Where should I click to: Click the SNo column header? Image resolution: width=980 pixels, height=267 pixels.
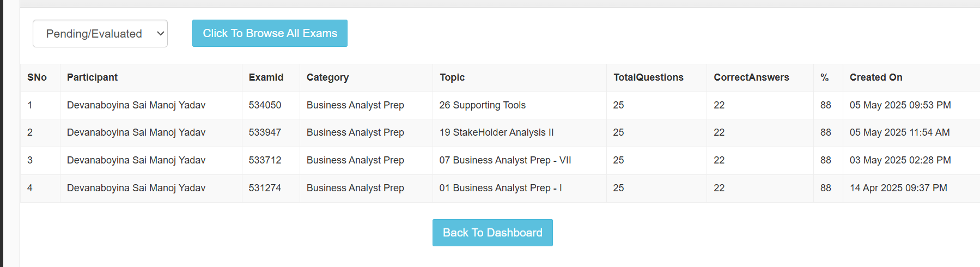37,77
